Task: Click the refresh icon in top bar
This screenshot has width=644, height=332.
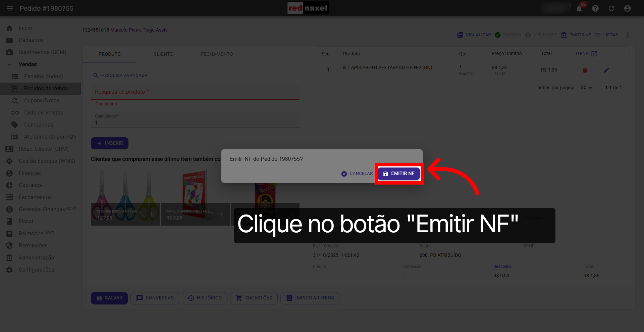Action: (x=611, y=8)
